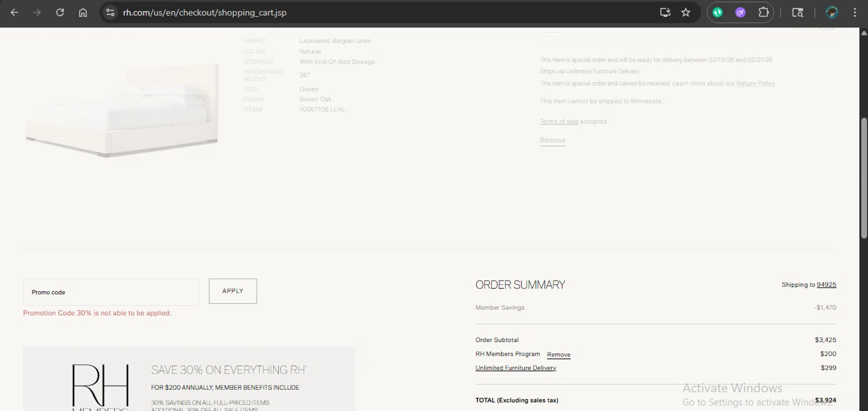Remove RH Members Program from order
Image resolution: width=868 pixels, height=411 pixels.
pos(558,355)
